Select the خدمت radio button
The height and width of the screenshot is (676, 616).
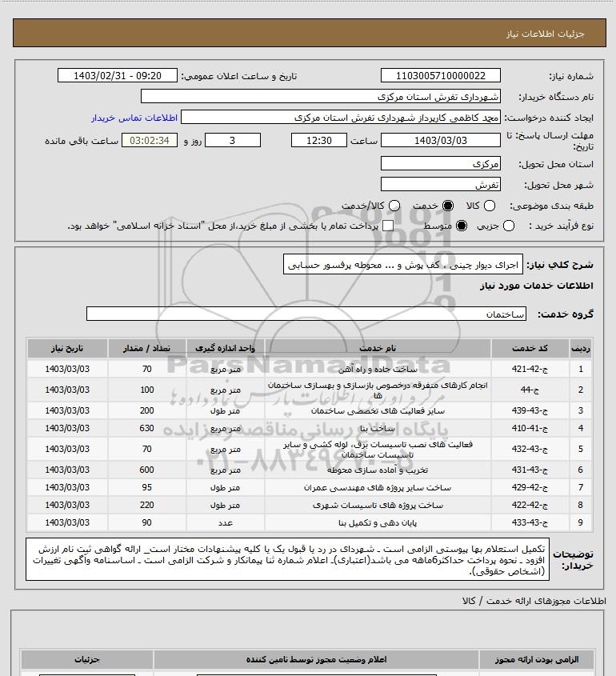tap(448, 206)
